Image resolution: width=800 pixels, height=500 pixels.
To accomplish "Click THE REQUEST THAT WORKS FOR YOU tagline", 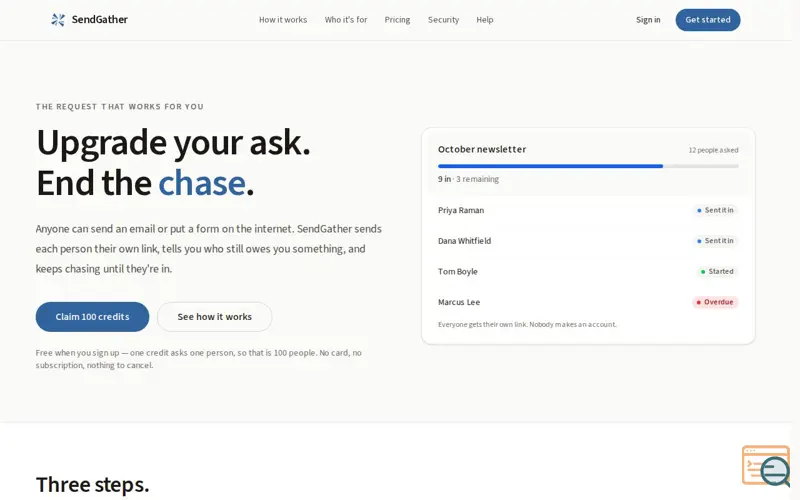I will [119, 107].
